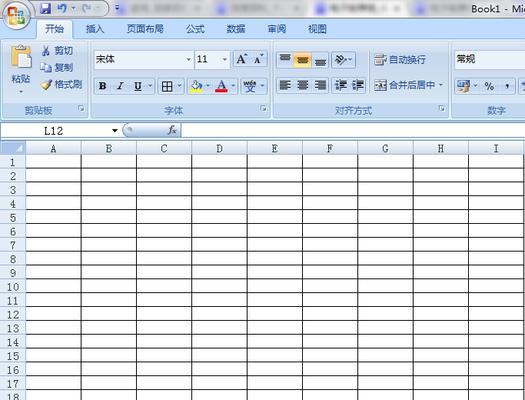Click the Undo arrow
This screenshot has width=525, height=400.
tap(62, 8)
